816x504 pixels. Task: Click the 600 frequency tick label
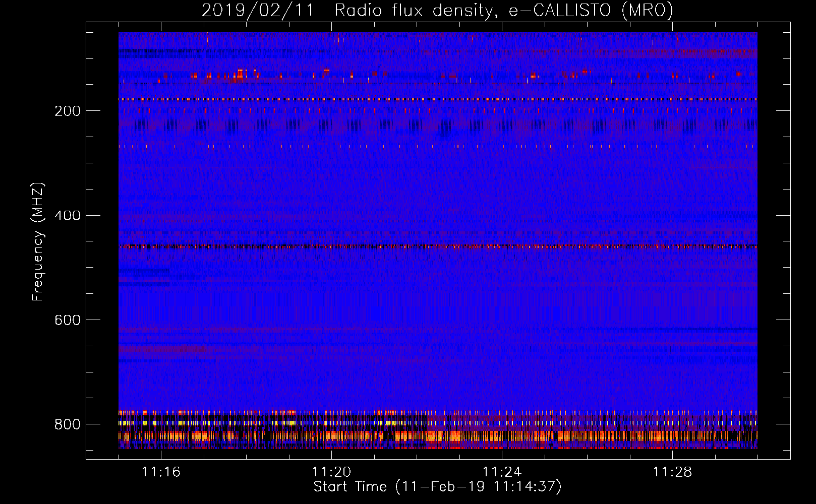[68, 321]
